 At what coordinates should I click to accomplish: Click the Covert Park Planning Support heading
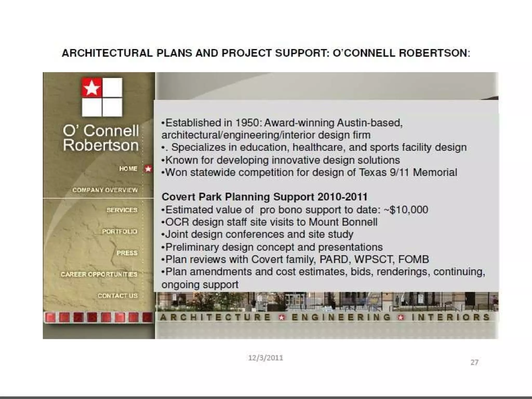[264, 197]
